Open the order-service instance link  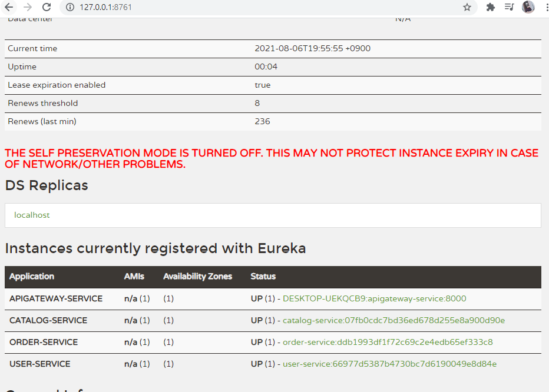click(388, 342)
